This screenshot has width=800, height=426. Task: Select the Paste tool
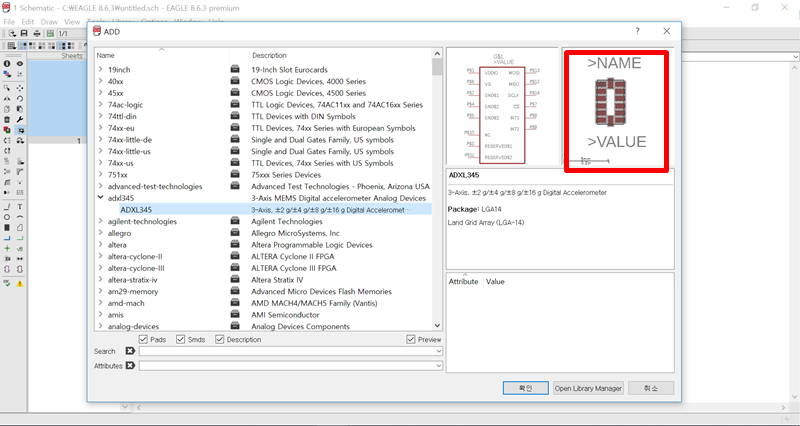(x=20, y=109)
